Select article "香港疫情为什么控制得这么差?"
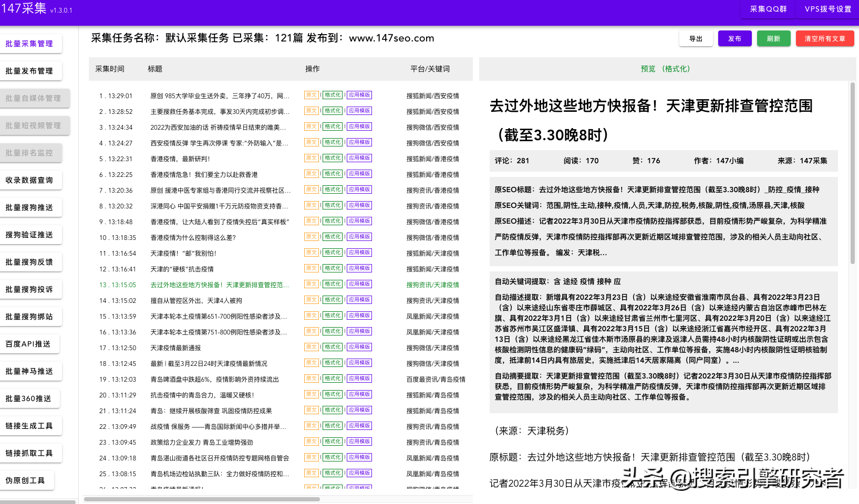This screenshot has height=504, width=859. click(x=193, y=238)
